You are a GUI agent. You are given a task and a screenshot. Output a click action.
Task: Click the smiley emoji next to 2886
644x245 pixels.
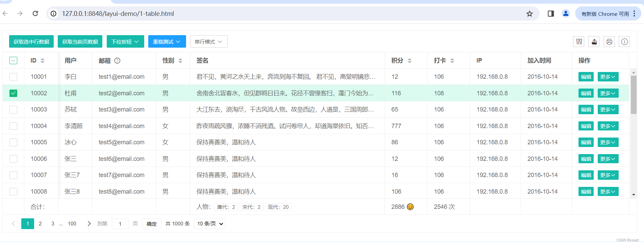410,207
